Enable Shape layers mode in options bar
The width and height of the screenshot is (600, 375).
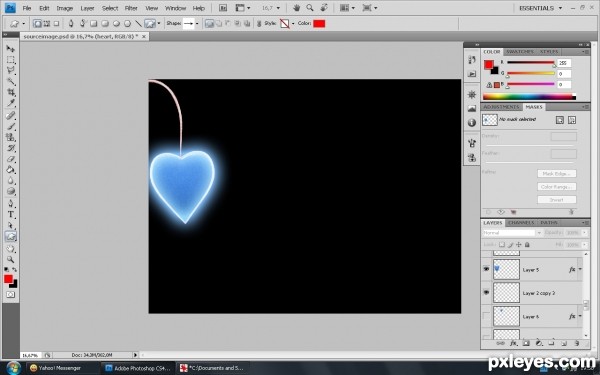coord(37,24)
